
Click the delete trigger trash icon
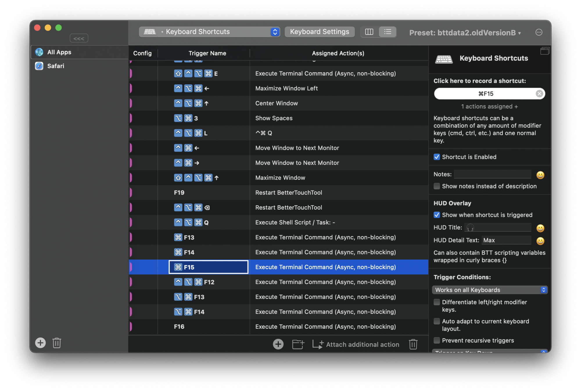tap(413, 344)
